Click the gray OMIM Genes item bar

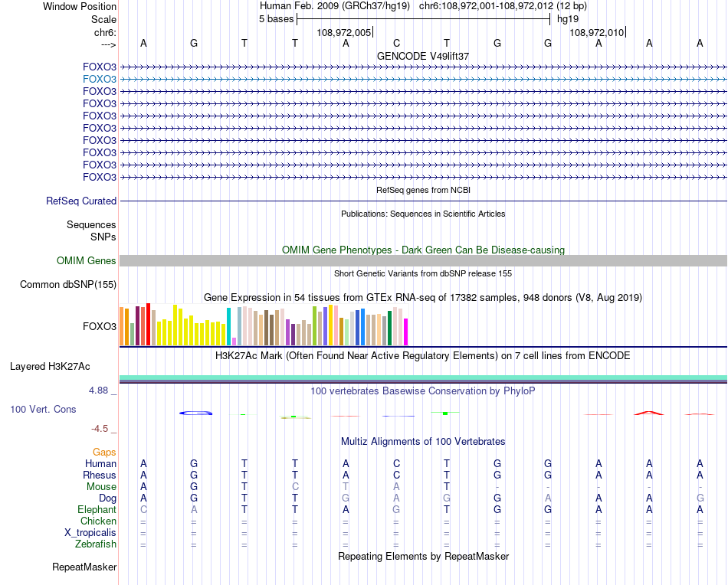point(423,260)
